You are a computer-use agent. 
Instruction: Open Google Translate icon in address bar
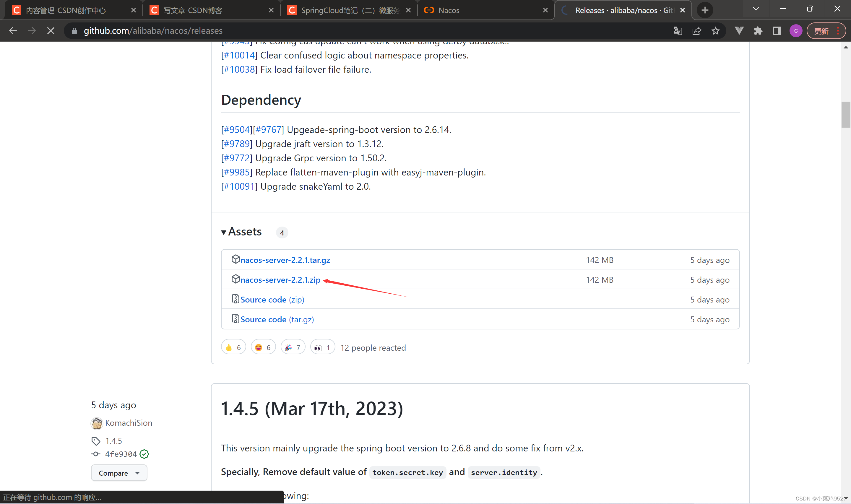(x=678, y=31)
